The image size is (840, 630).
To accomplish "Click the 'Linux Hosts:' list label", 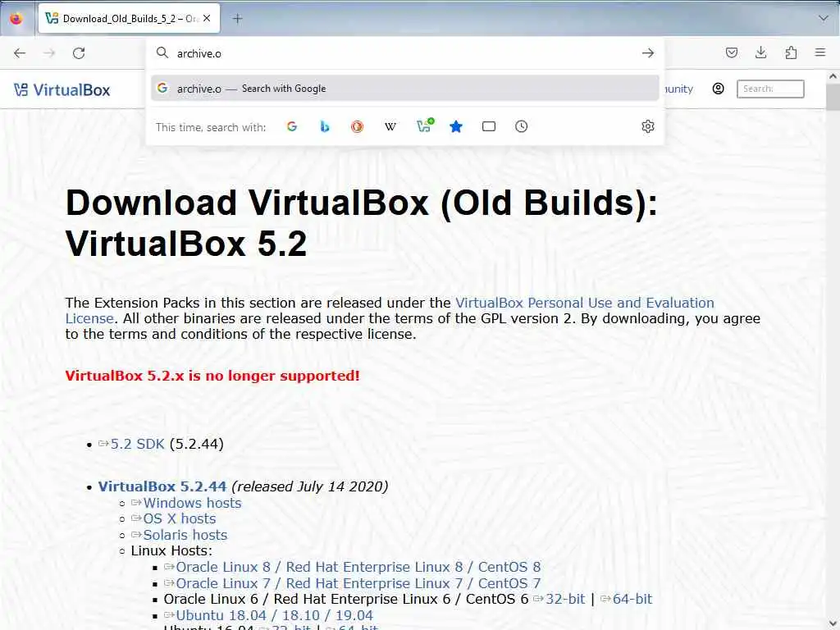I will 171,550.
